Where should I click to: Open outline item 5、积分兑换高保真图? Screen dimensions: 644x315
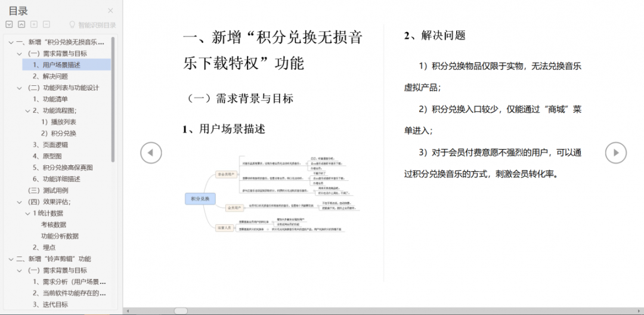[x=63, y=168]
